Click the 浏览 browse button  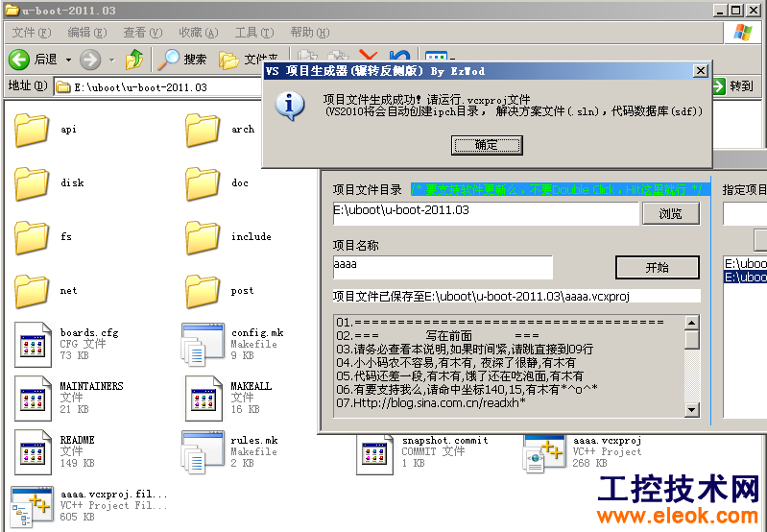[671, 213]
